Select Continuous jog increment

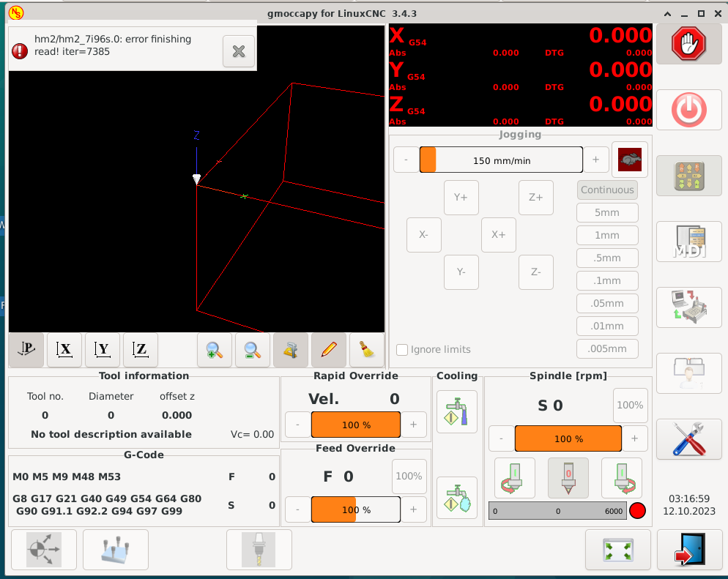(607, 190)
